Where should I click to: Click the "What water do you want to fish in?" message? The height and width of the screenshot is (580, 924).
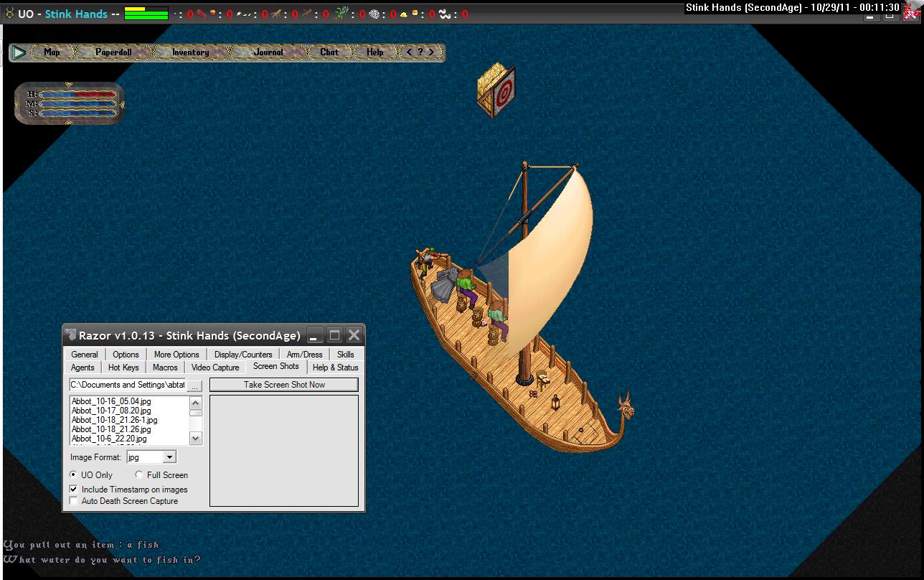tap(102, 560)
